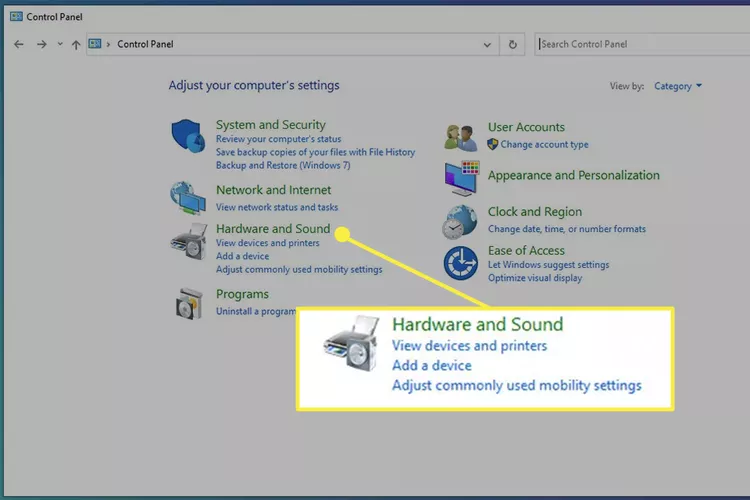Open Backup and Restore (Windows 7)
Screen dimensions: 750x500
[283, 166]
